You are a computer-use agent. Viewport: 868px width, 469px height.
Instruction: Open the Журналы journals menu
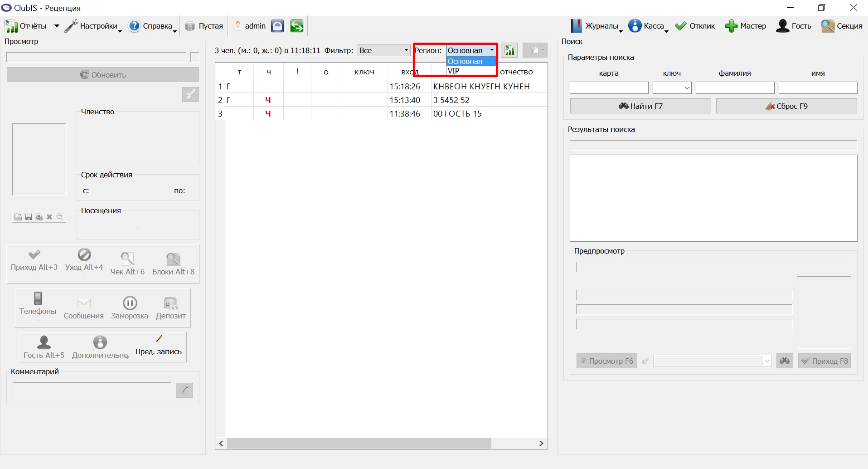click(x=596, y=26)
